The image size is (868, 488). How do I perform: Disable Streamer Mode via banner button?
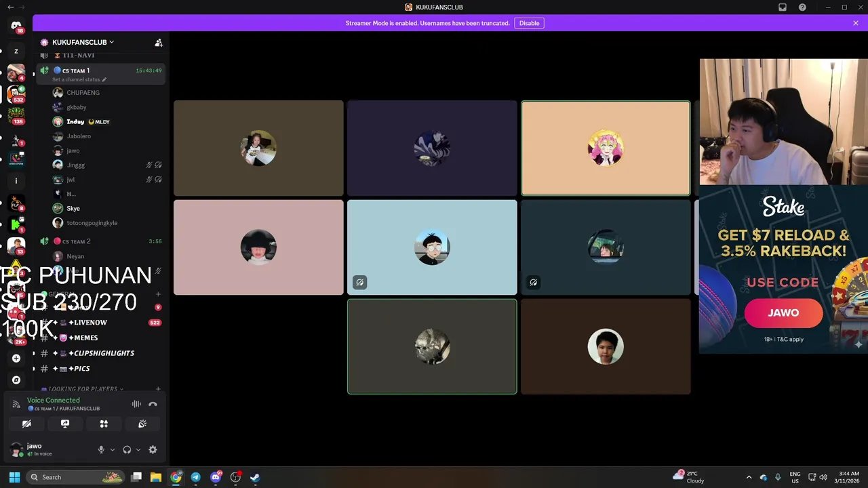[529, 23]
